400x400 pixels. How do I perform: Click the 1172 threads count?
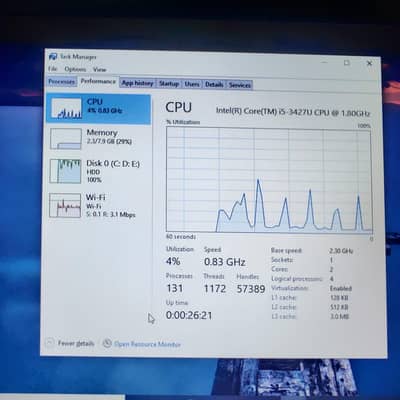pyautogui.click(x=215, y=289)
